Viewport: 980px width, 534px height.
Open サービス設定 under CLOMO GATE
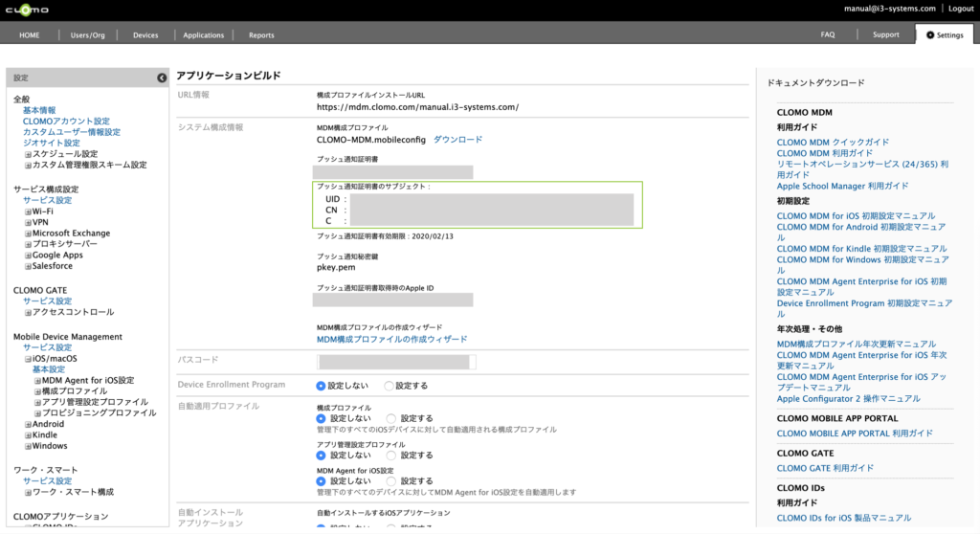click(x=48, y=301)
